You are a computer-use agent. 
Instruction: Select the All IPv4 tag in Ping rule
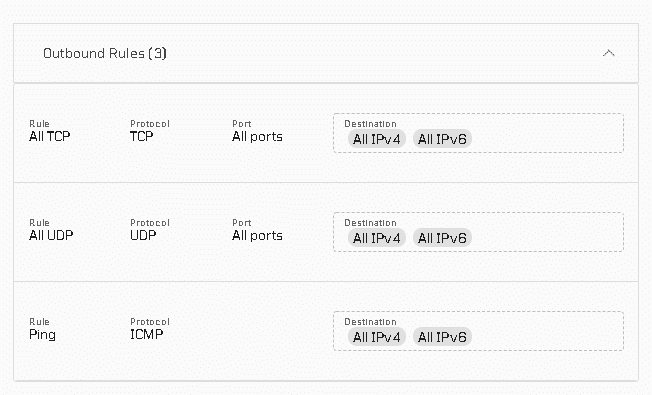pos(377,337)
